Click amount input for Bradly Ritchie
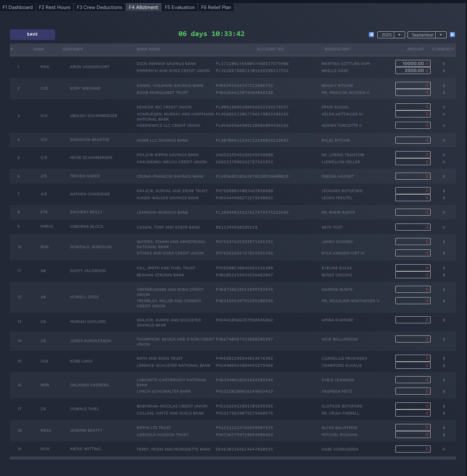This screenshot has width=467, height=476. pyautogui.click(x=410, y=85)
